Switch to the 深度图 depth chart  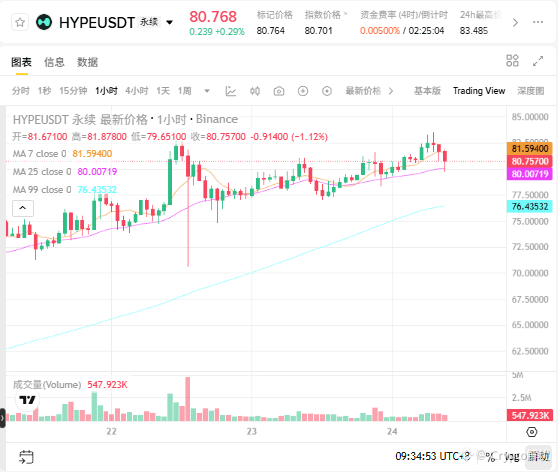[x=531, y=91]
